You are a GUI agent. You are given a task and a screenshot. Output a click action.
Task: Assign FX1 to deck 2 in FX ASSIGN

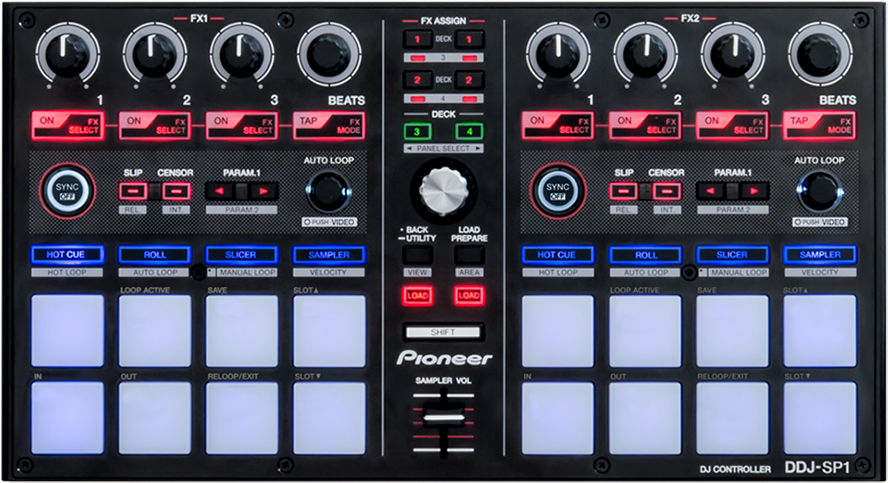(x=417, y=80)
